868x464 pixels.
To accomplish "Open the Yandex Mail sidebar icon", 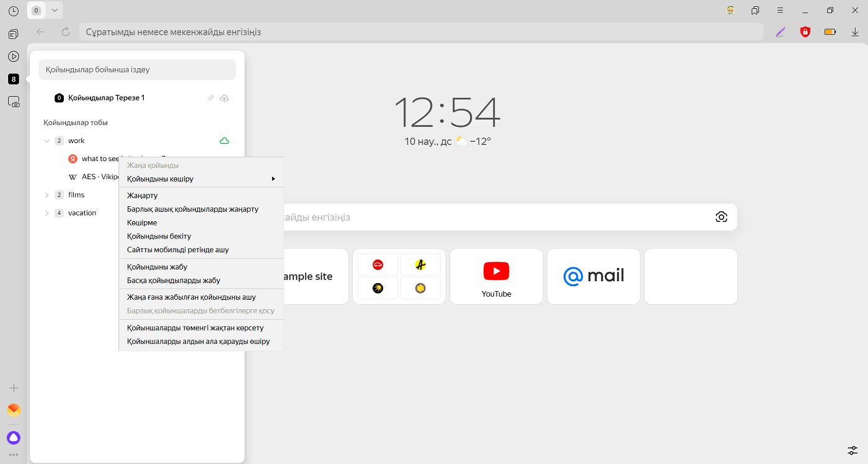I will tap(14, 410).
